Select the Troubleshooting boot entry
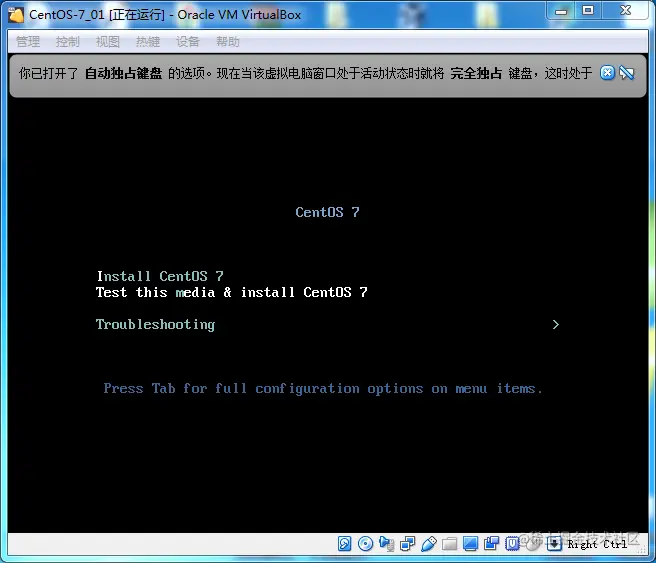656x563 pixels. [x=155, y=325]
